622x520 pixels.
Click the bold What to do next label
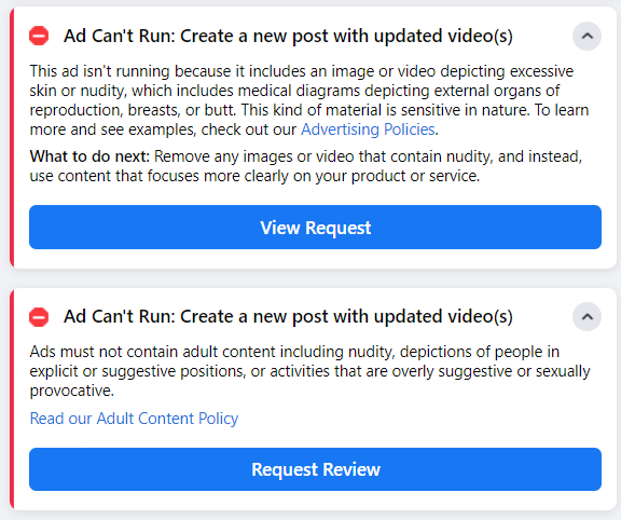click(x=90, y=157)
